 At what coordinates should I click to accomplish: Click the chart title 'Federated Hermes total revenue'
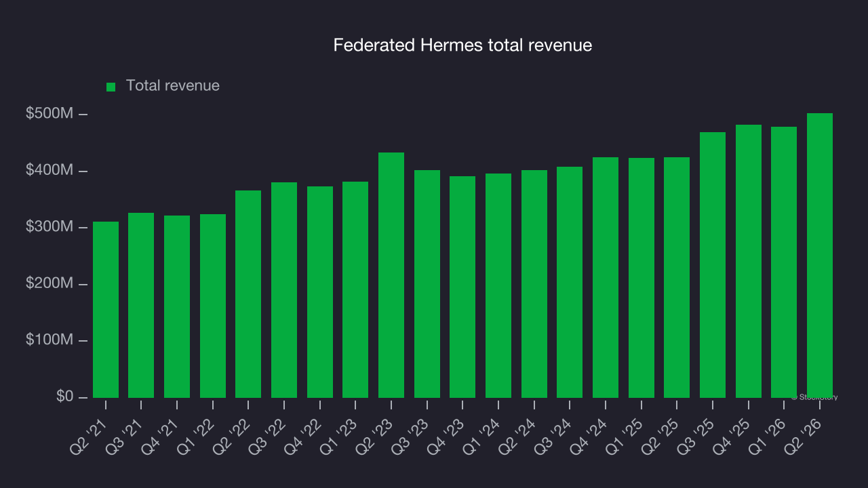click(x=462, y=45)
